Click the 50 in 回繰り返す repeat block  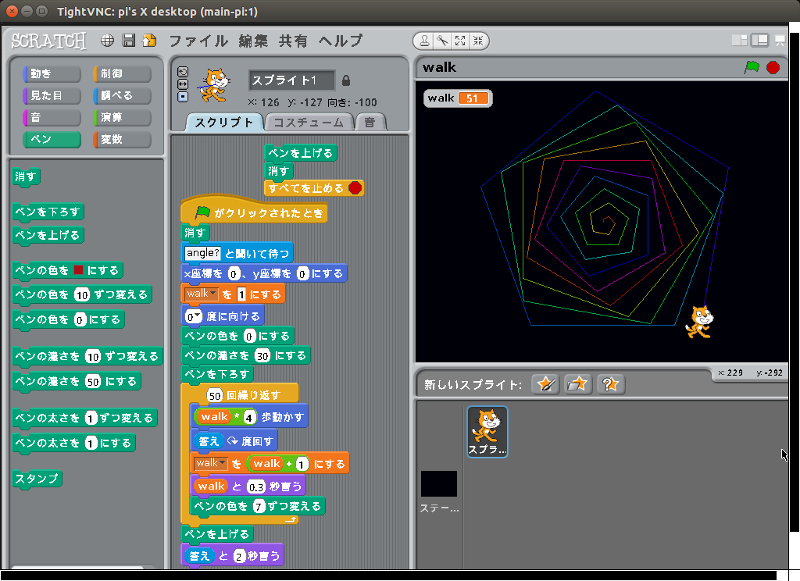pyautogui.click(x=215, y=395)
